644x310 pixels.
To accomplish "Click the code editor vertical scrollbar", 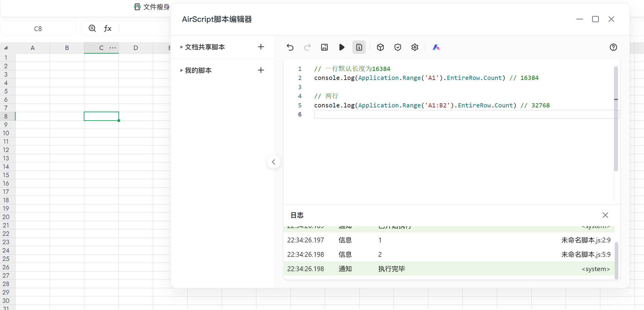I will (x=616, y=119).
